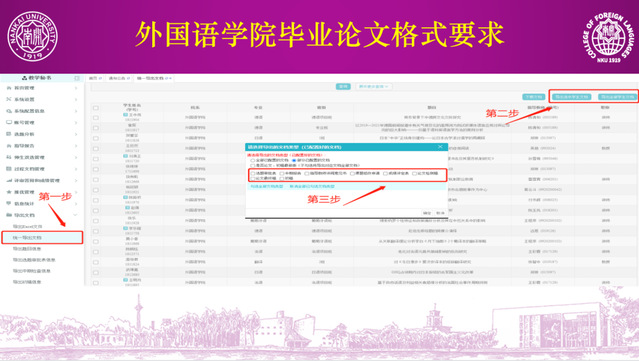Expand the 系统配置信息 menu chevron
This screenshot has height=361, width=639.
(x=76, y=111)
